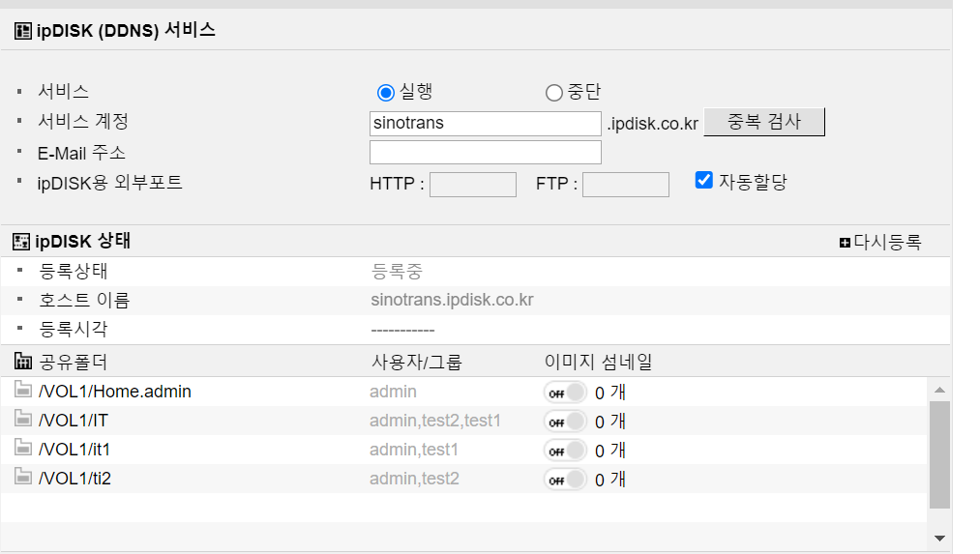Screen dimensions: 980x554
Task: Click the 등록시각 label
Action: coord(74,329)
